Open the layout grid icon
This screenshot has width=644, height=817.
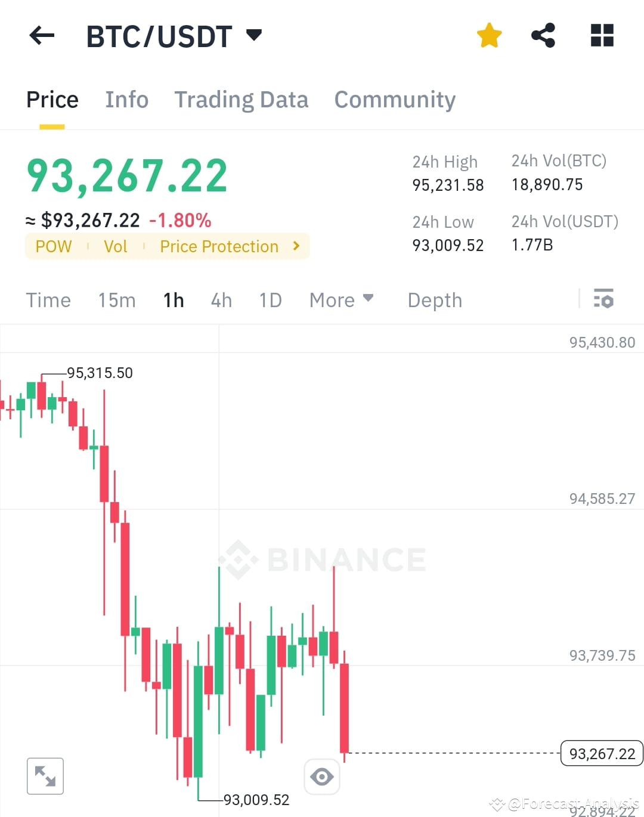pos(601,35)
